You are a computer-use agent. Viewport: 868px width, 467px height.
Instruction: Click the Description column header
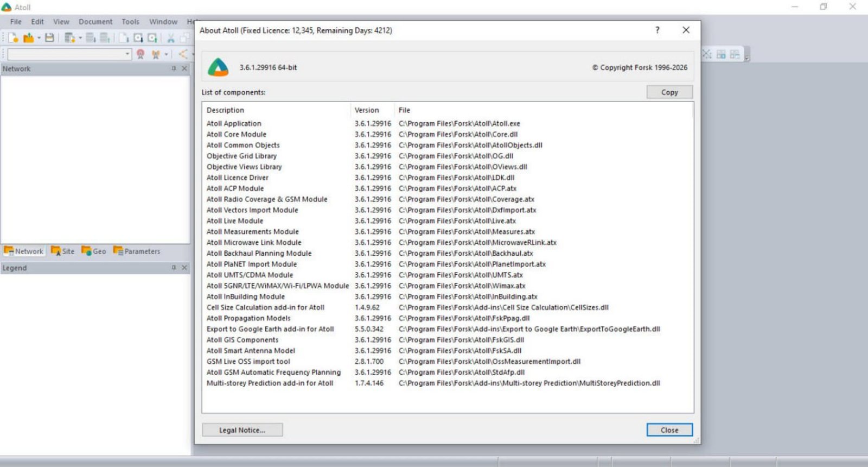tap(225, 110)
